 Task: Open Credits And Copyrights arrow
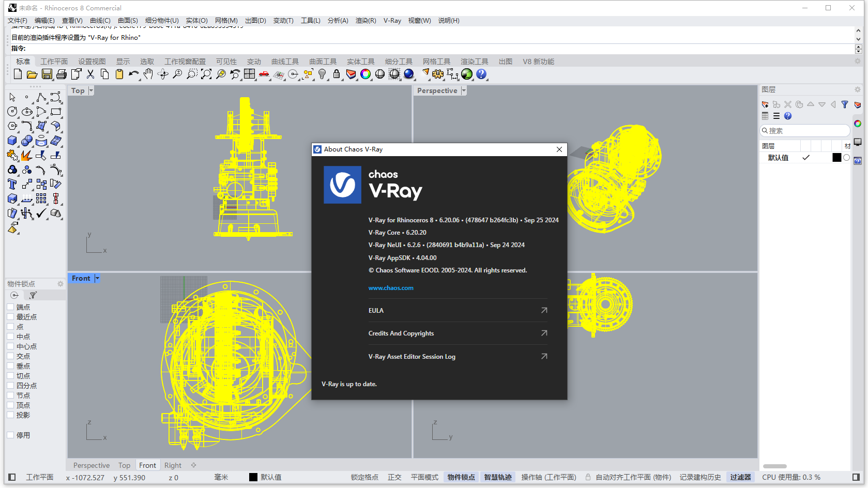click(544, 333)
